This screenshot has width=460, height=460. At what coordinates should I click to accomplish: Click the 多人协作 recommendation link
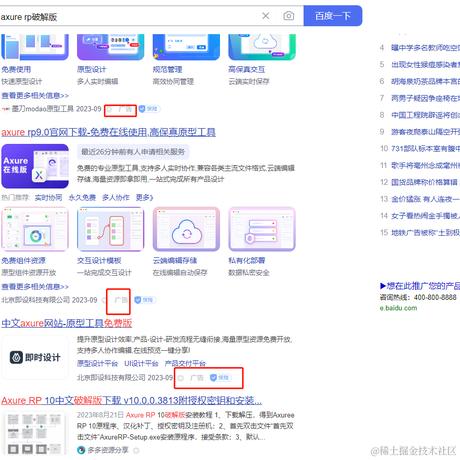point(116,198)
